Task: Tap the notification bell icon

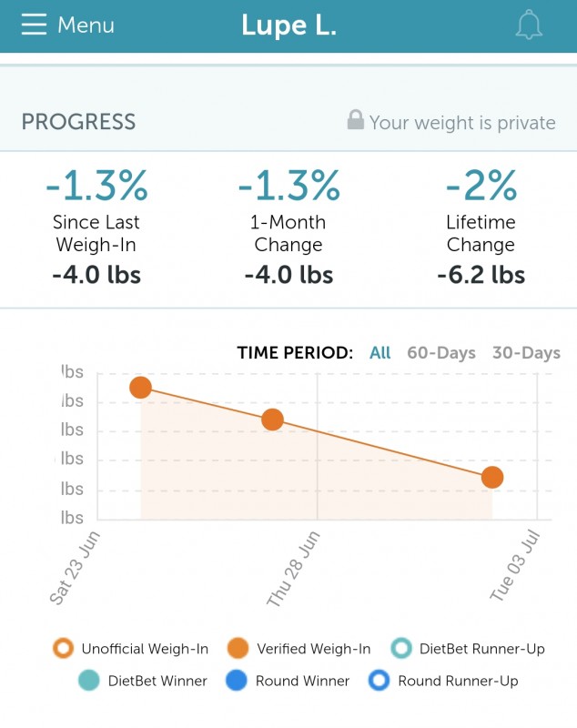Action: 529,25
